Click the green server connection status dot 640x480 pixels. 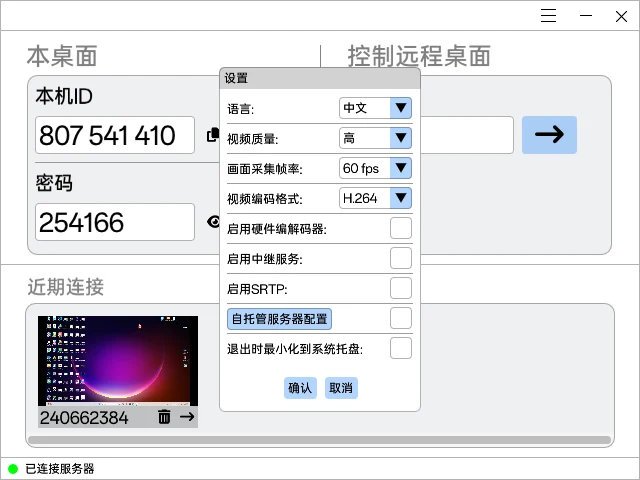click(x=13, y=469)
